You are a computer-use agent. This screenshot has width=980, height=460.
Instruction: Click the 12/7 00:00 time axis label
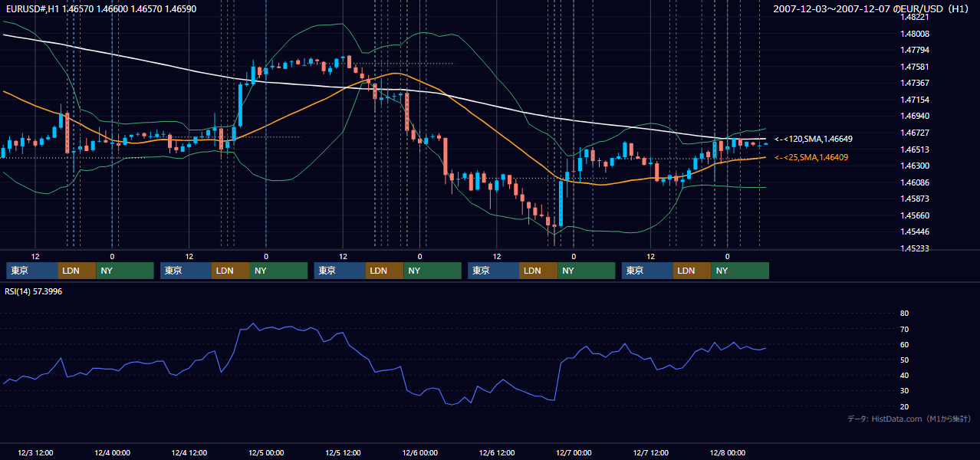tap(574, 452)
